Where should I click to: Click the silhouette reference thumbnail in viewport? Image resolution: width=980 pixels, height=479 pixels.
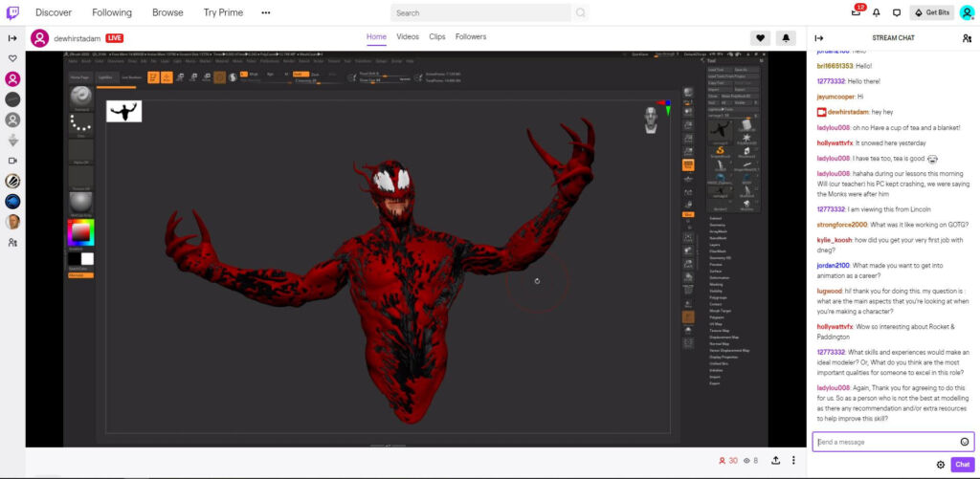tap(123, 111)
